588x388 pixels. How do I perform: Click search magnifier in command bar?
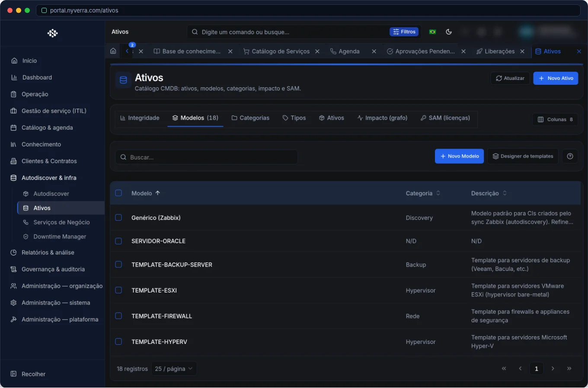195,32
